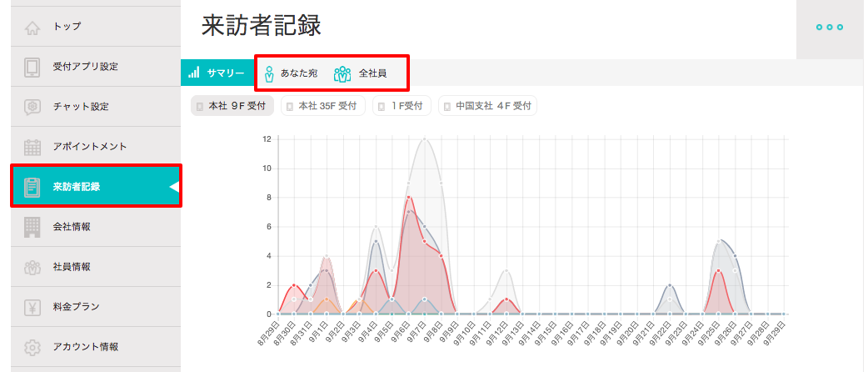Open the three-dots menu at top right
This screenshot has width=868, height=372.
(830, 28)
